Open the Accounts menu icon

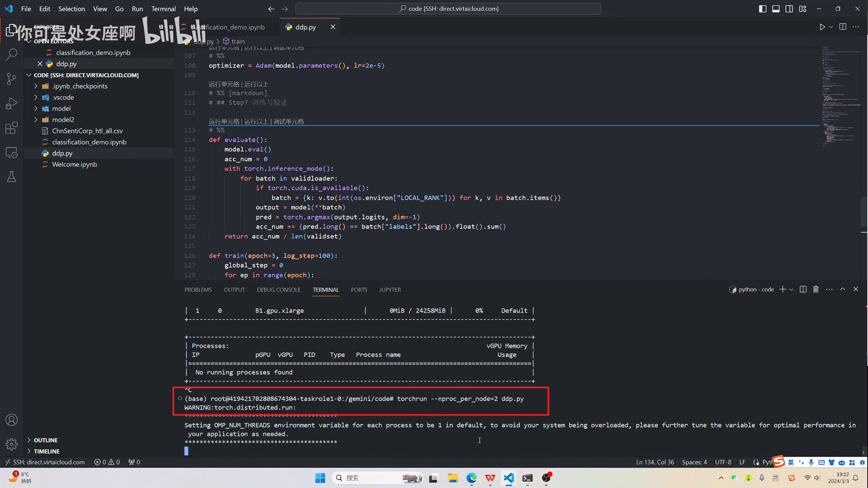(x=12, y=420)
